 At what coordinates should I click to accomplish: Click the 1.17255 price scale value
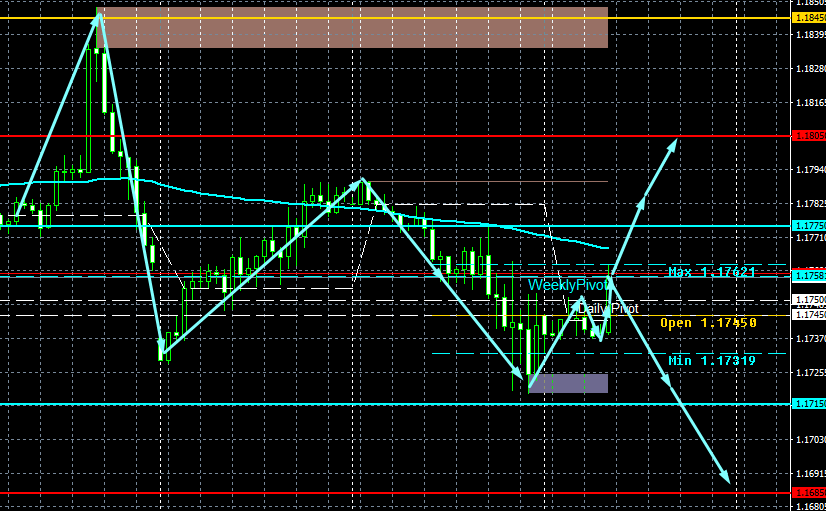(x=810, y=372)
